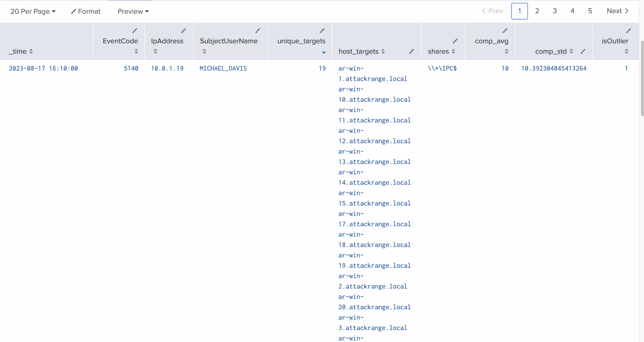This screenshot has width=644, height=342.
Task: Jump to results page 5
Action: point(590,11)
